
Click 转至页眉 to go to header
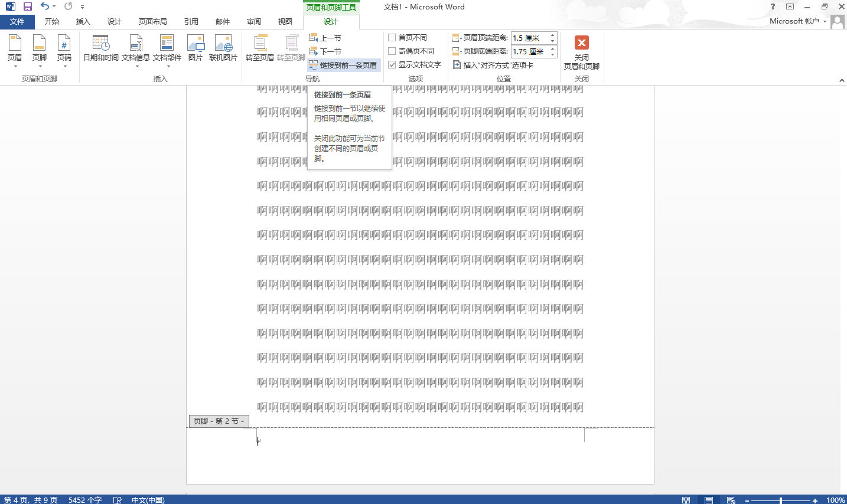coord(260,48)
